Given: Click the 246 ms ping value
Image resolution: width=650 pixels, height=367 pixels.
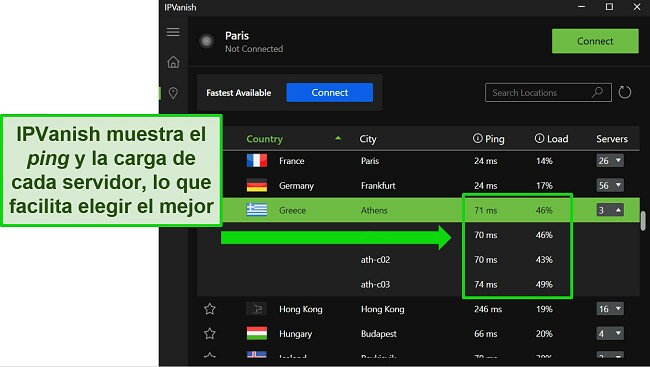Looking at the screenshot, I should click(x=488, y=309).
